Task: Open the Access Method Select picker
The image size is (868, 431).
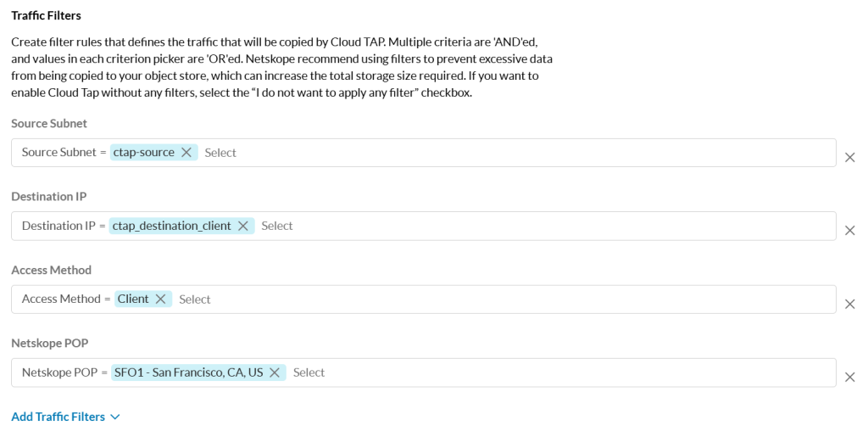Action: 195,299
